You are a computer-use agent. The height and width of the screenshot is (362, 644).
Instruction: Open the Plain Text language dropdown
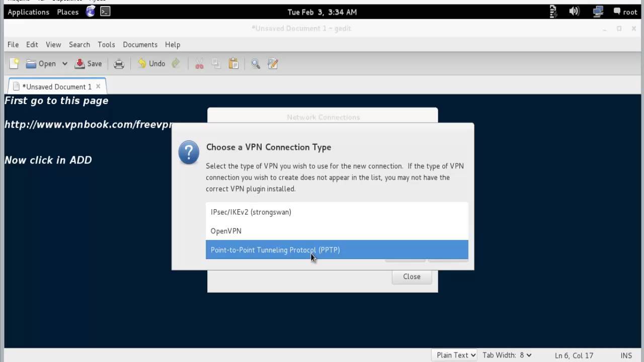pos(454,355)
